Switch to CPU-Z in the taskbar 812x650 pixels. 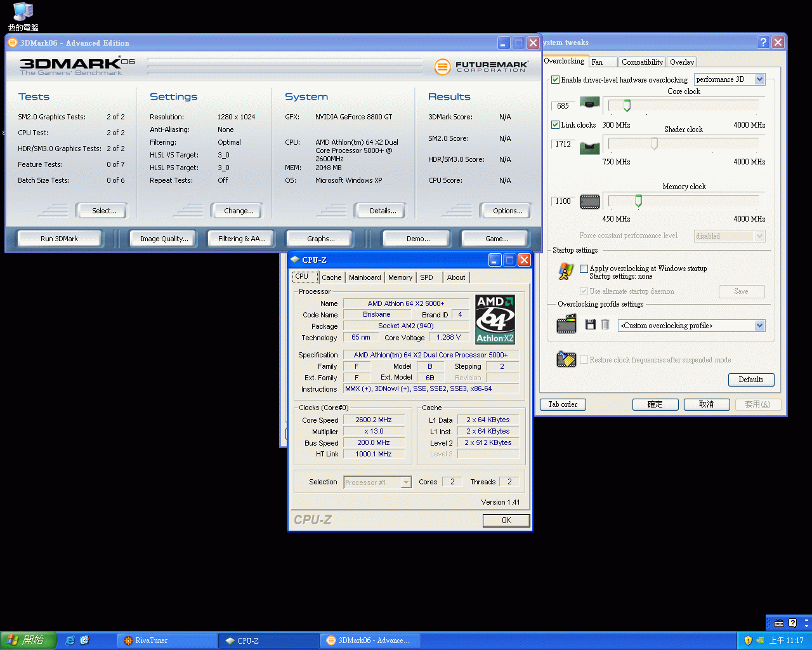[269, 640]
